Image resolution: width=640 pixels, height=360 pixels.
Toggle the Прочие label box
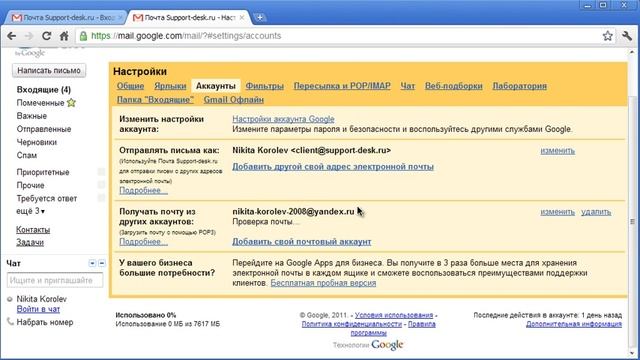[101, 185]
